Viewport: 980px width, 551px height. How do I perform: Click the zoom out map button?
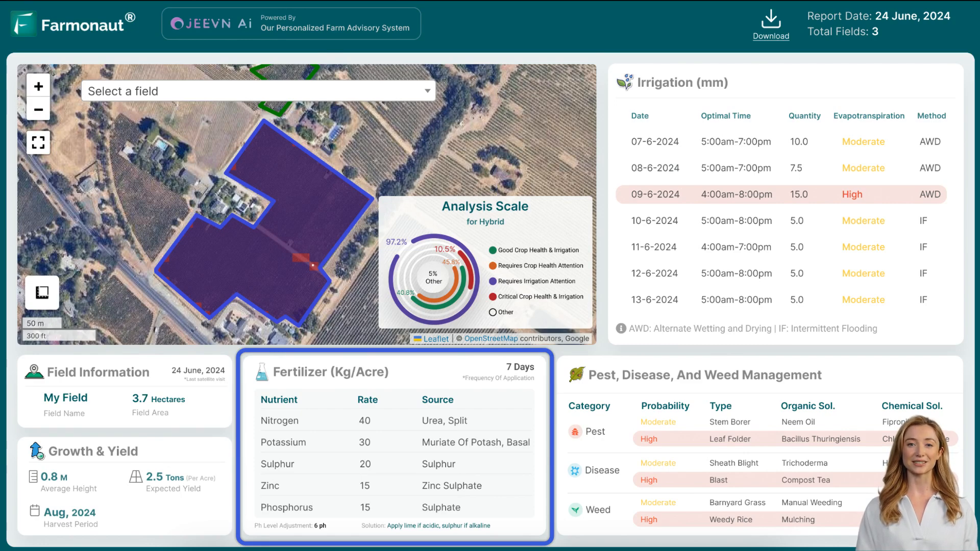(38, 110)
